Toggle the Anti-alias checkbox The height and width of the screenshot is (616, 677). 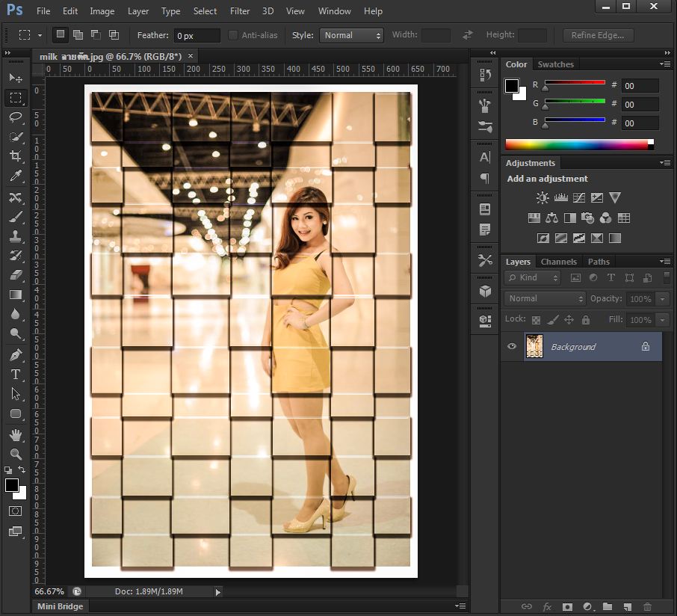point(233,35)
